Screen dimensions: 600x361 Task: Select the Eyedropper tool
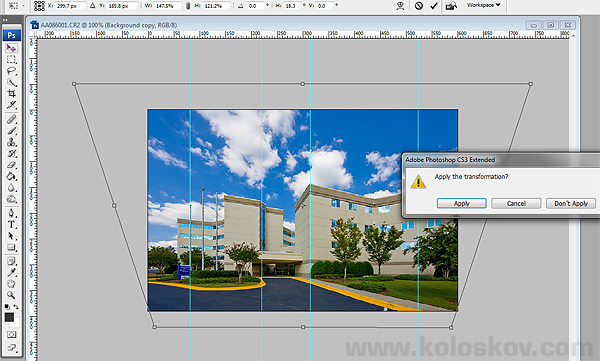pos(11,273)
